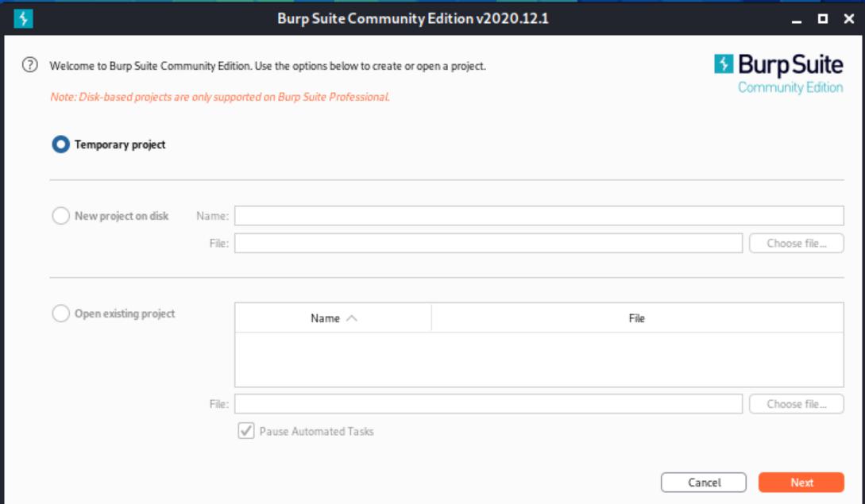Focus the new project Name field
865x504 pixels.
coord(539,216)
